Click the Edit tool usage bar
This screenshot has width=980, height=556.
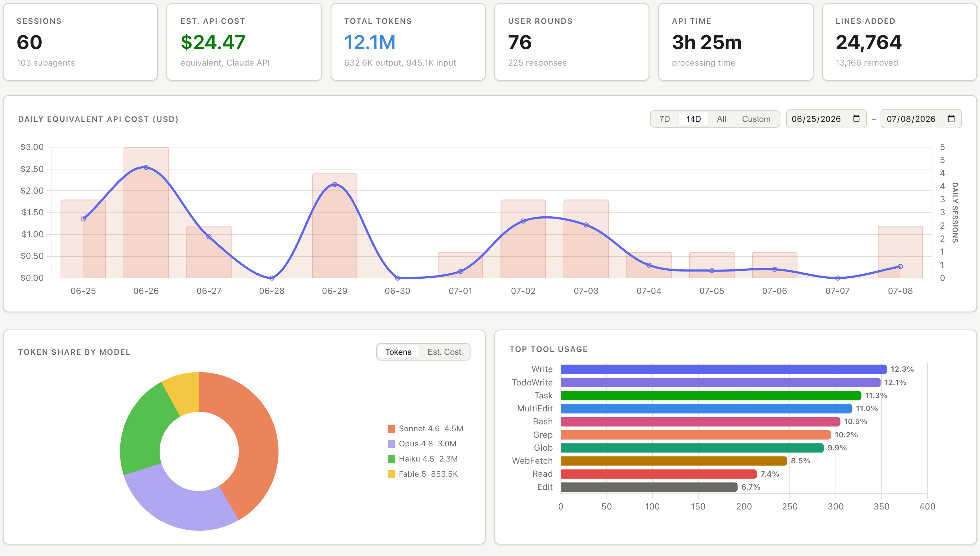[x=649, y=487]
